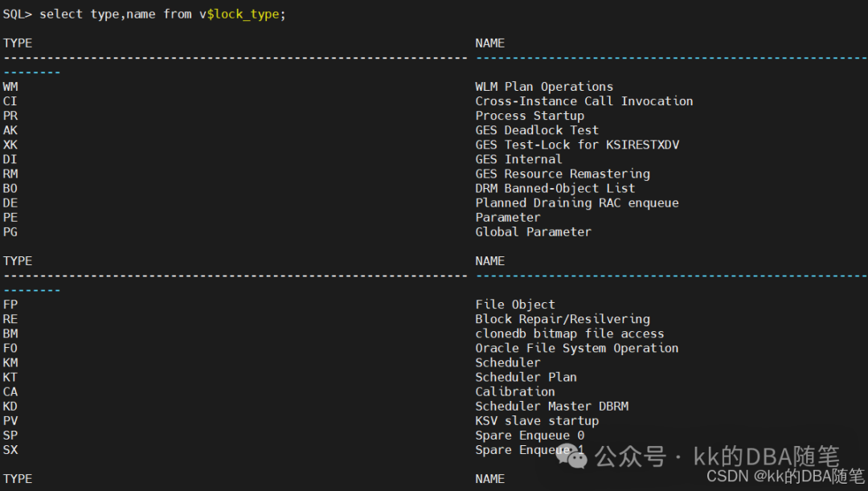This screenshot has width=868, height=491.
Task: Click the FP lock type code
Action: click(10, 305)
